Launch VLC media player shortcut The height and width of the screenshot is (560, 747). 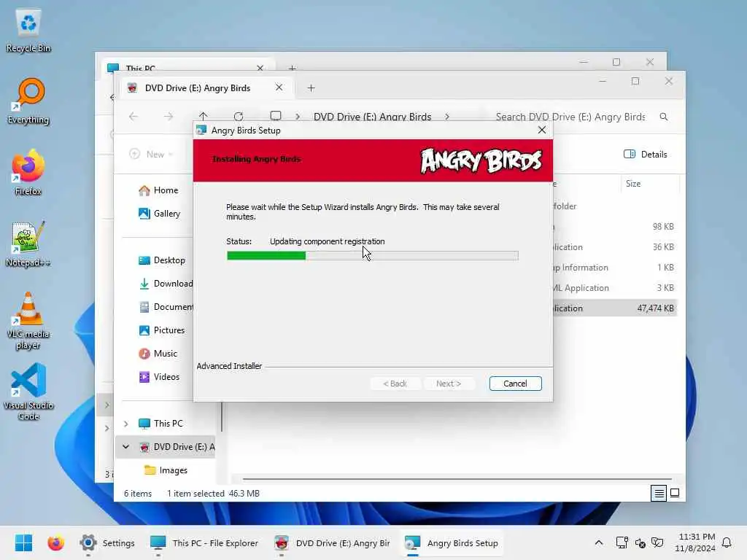[28, 321]
